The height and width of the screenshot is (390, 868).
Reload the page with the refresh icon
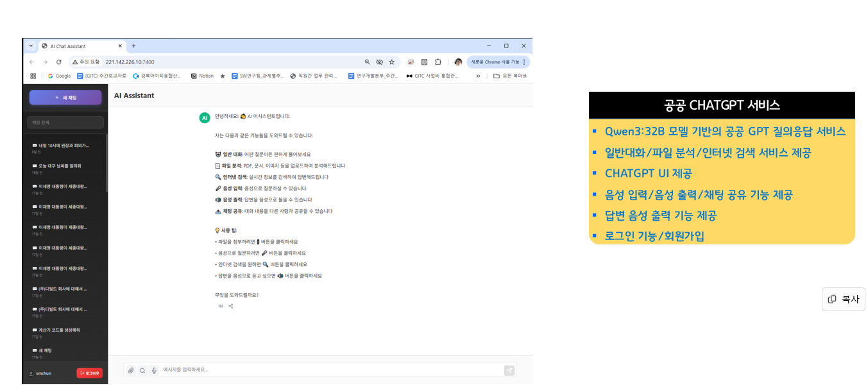click(x=59, y=62)
